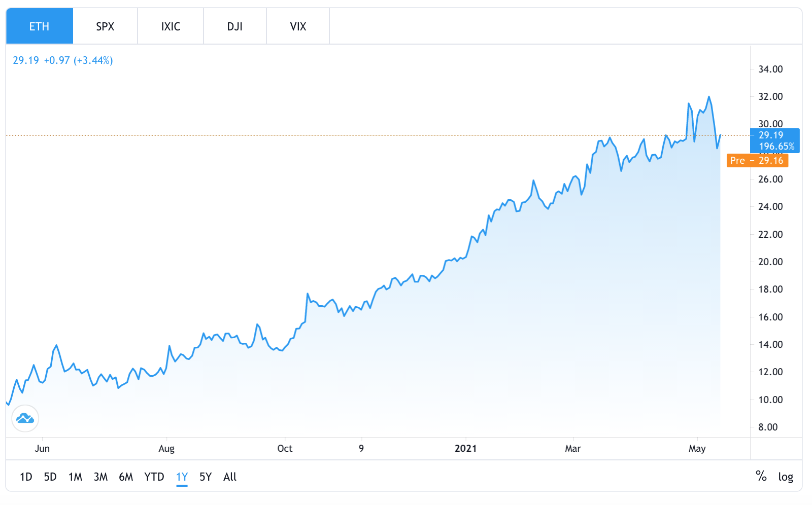812x505 pixels.
Task: Open the SPX tab
Action: pos(105,26)
